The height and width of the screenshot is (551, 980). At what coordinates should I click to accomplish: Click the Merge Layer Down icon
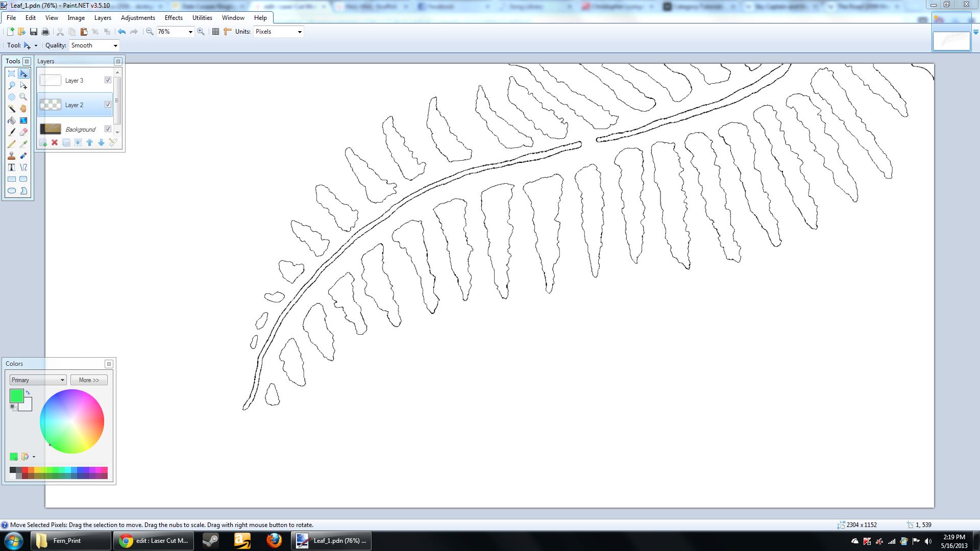tap(78, 143)
